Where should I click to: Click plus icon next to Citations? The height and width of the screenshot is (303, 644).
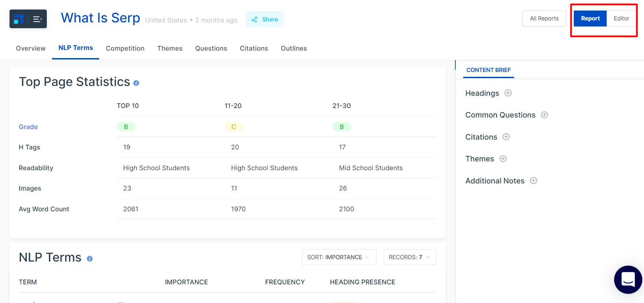(x=506, y=137)
